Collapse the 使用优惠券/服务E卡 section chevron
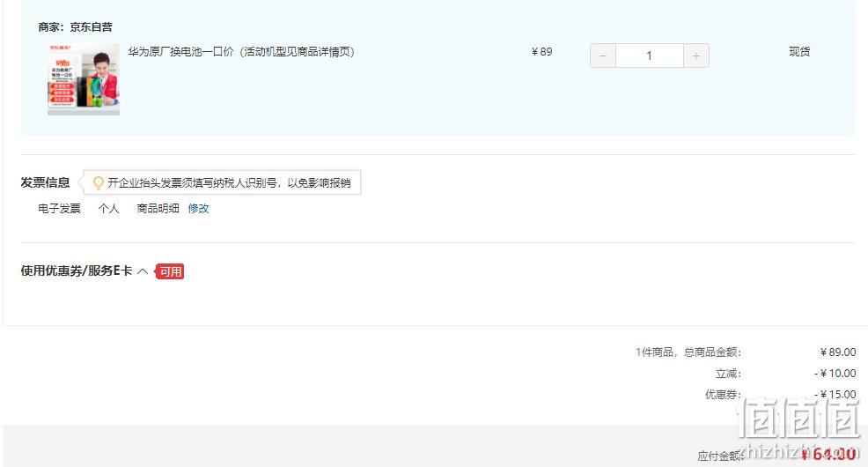This screenshot has width=868, height=467. (143, 271)
